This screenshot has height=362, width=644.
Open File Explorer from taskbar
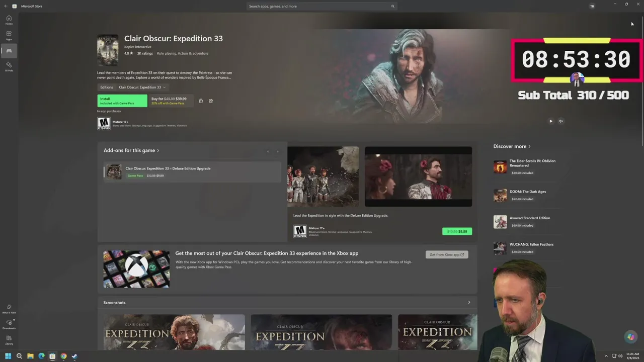[30, 356]
